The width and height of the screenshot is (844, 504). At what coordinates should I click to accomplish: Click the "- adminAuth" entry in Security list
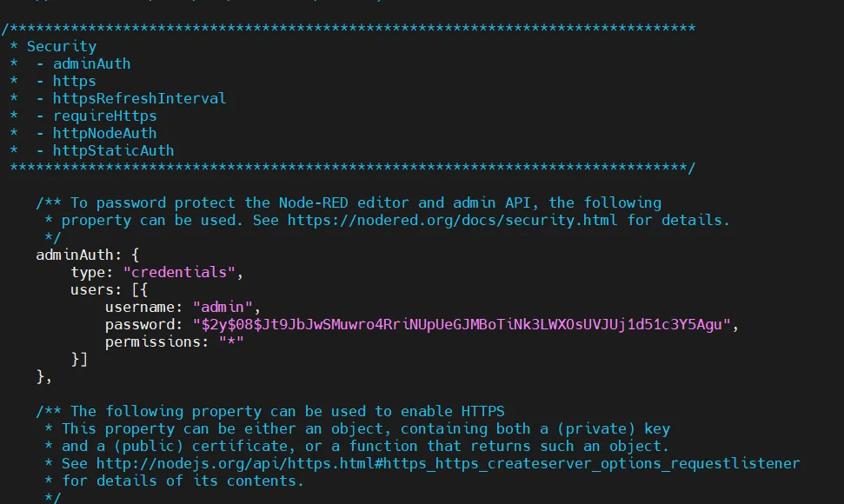91,63
